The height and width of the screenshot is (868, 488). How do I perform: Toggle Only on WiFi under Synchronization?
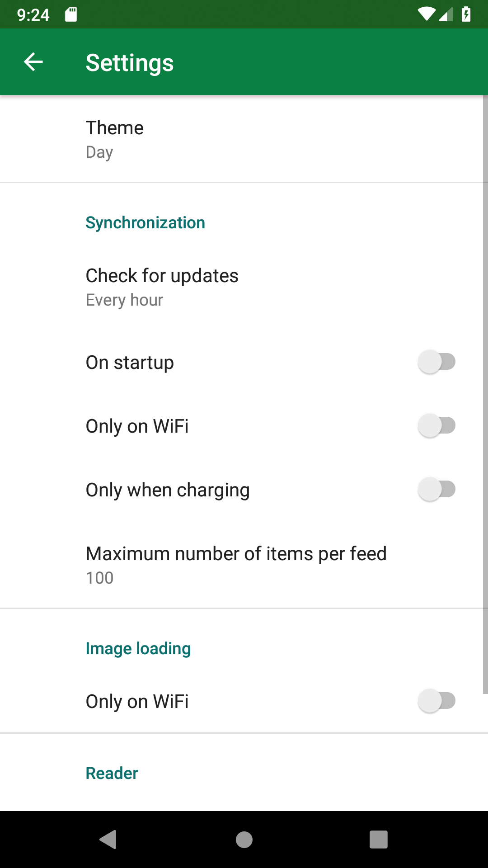click(x=436, y=426)
